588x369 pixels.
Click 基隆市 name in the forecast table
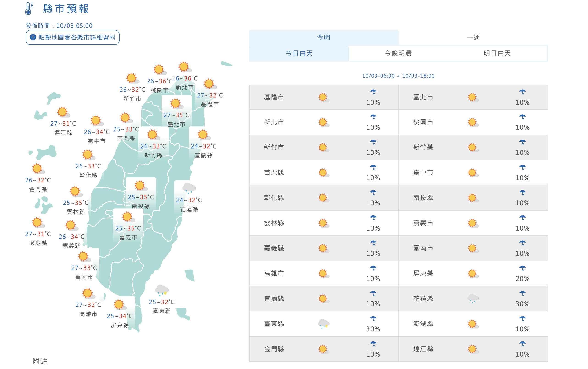coord(274,97)
